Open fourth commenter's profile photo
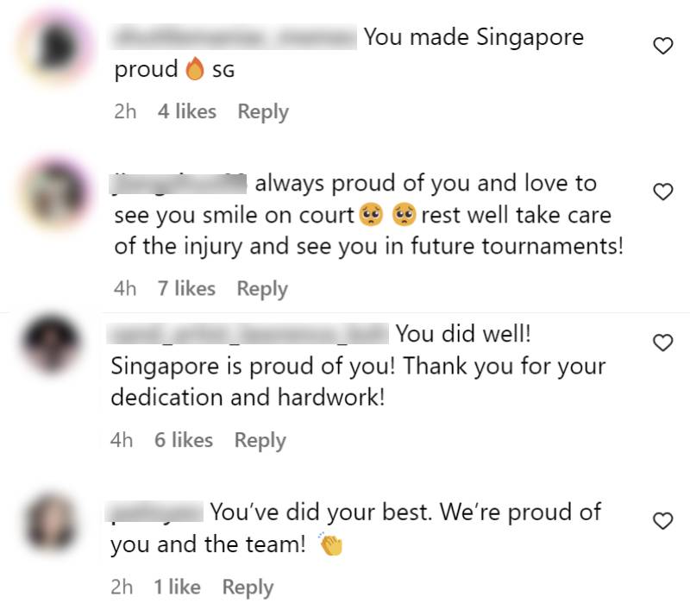Screen dimensions: 690x616 click(x=52, y=522)
